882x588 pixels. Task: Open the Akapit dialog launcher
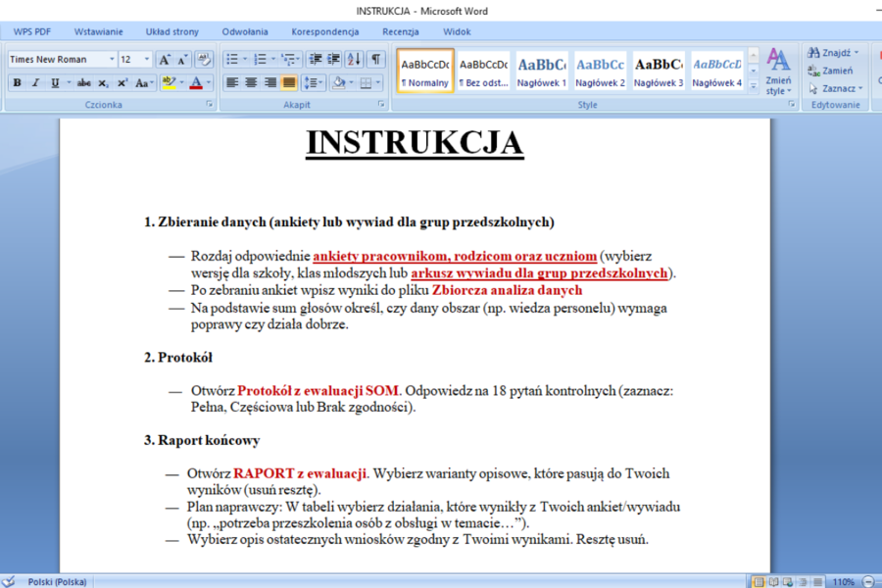pyautogui.click(x=381, y=104)
